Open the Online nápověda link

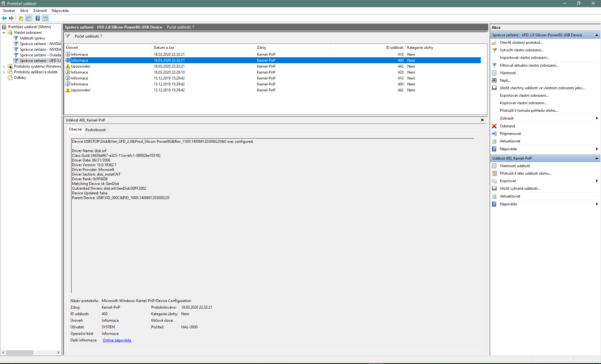[x=117, y=340]
